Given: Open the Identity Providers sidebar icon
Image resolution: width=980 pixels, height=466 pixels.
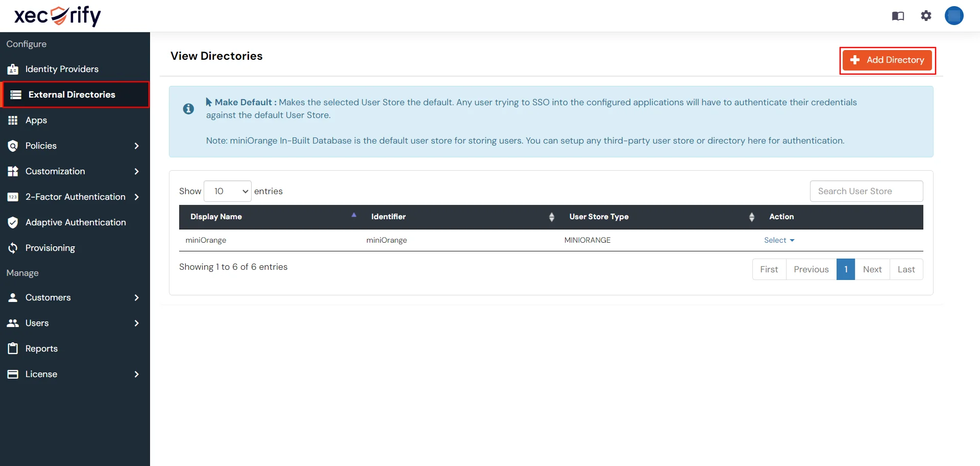Looking at the screenshot, I should (x=13, y=69).
